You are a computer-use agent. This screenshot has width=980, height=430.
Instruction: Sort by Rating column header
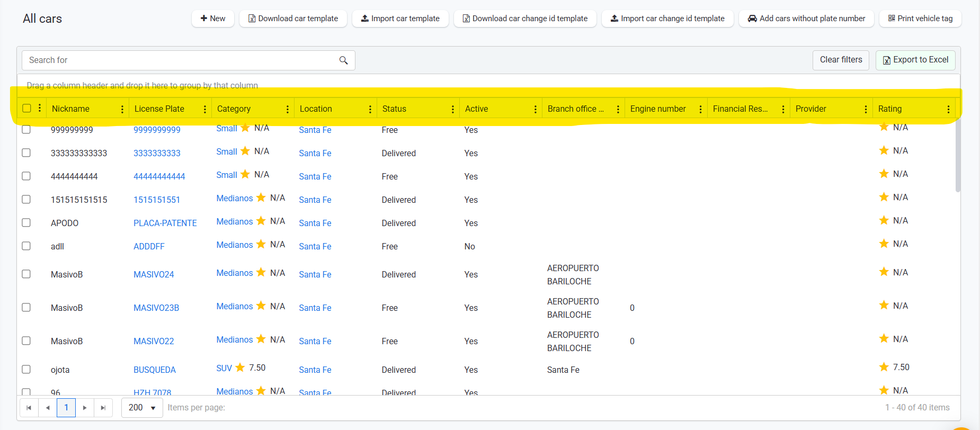[889, 109]
